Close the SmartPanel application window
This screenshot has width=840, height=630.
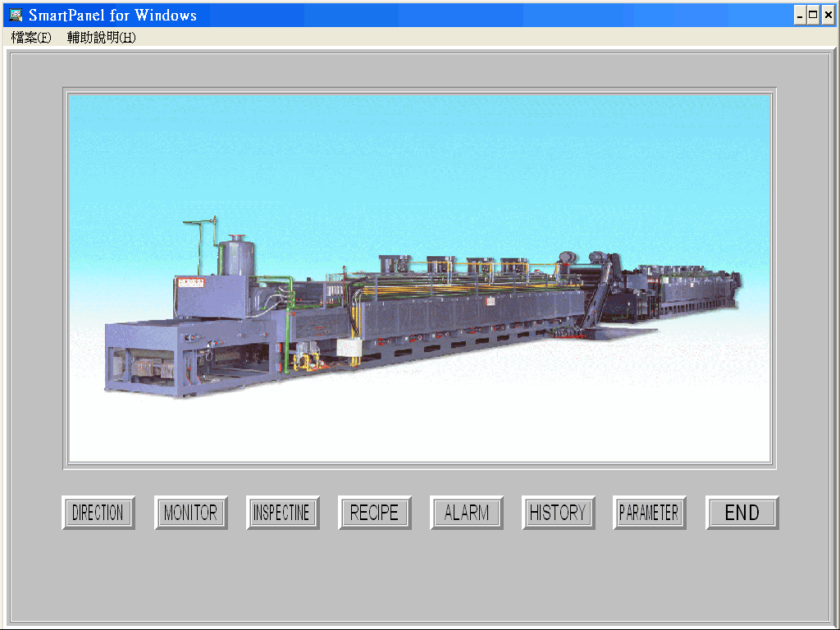coord(829,14)
